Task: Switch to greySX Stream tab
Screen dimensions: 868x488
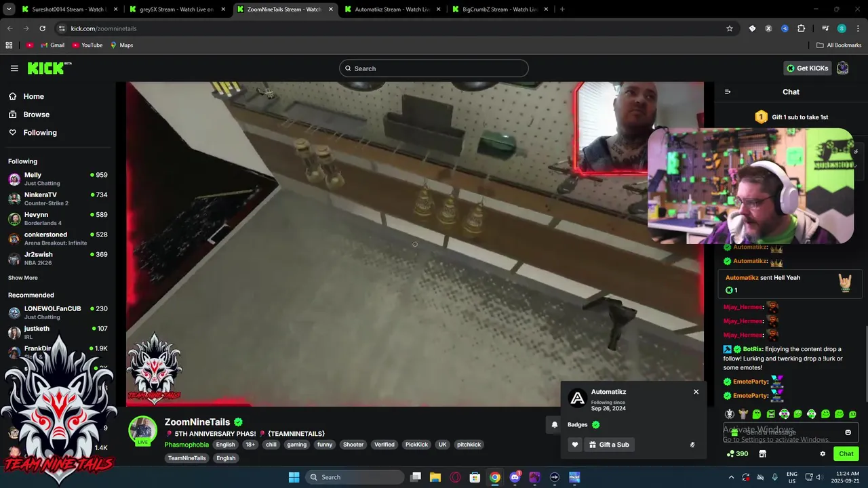Action: tap(178, 9)
